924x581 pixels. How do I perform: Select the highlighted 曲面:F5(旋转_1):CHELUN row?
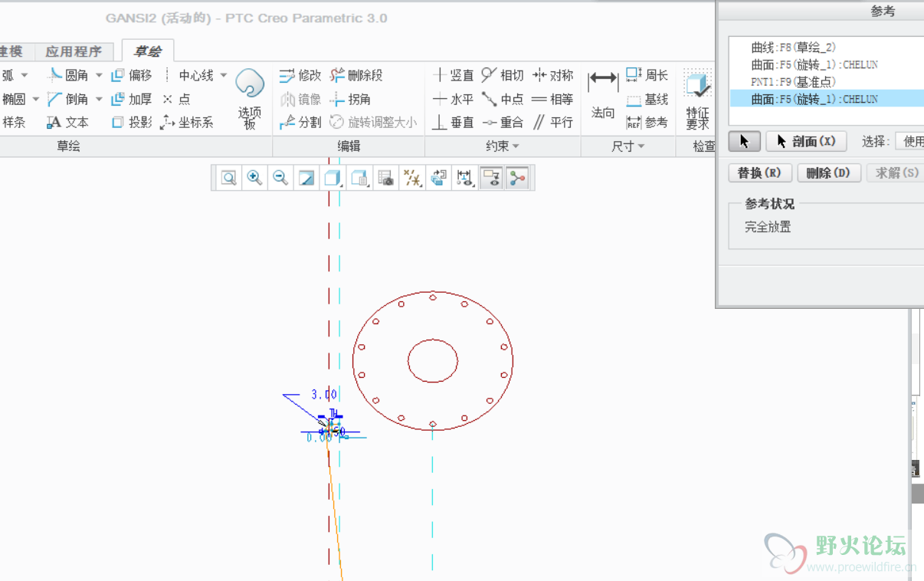827,98
